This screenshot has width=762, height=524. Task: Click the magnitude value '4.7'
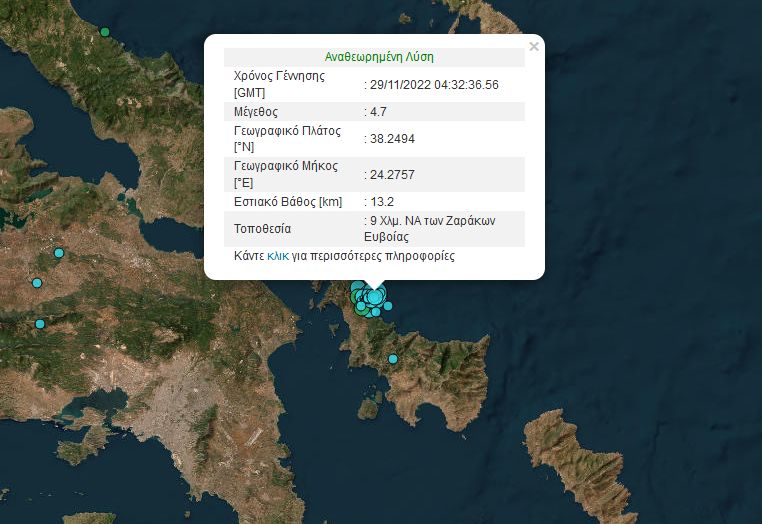tap(378, 112)
